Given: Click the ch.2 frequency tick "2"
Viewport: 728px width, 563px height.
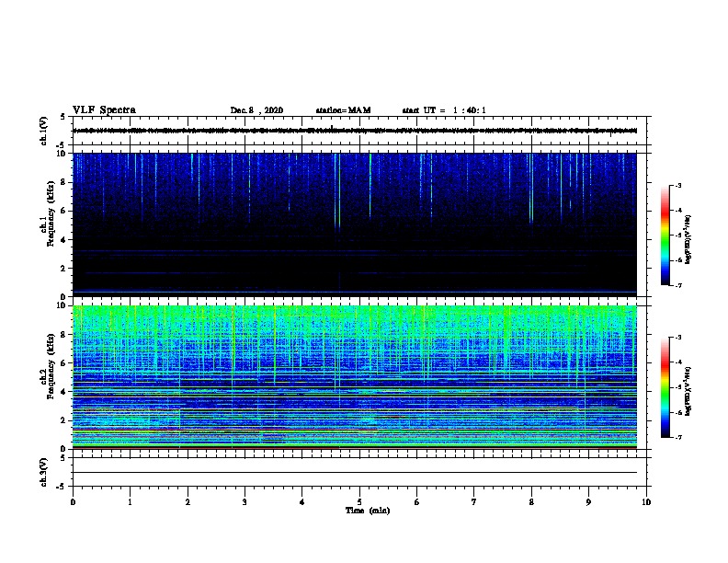Looking at the screenshot, I should pyautogui.click(x=63, y=420).
